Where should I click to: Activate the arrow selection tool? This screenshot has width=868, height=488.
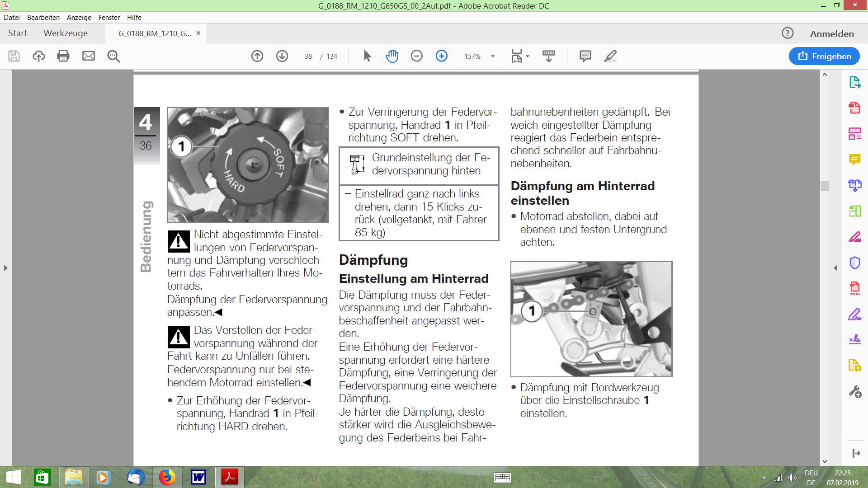pyautogui.click(x=367, y=56)
